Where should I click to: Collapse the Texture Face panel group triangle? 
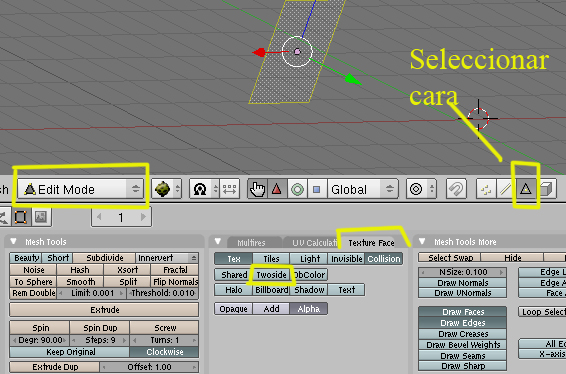click(218, 241)
